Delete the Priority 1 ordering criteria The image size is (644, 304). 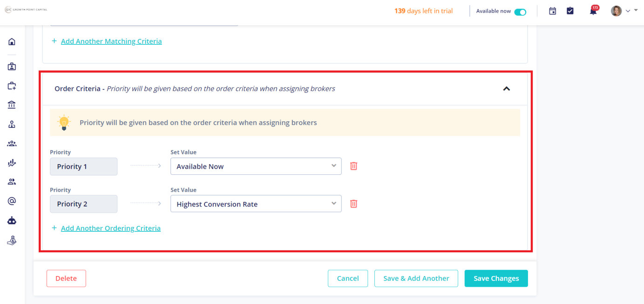point(353,166)
